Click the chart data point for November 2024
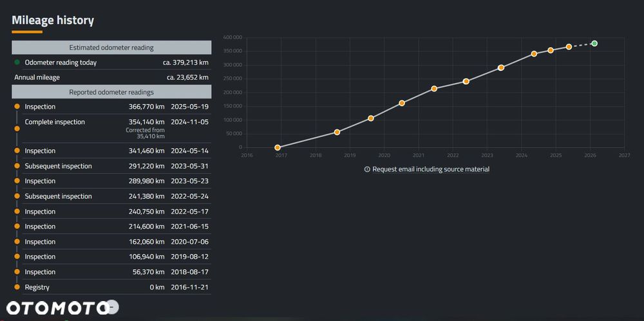Screen dimensions: 644x321 (551, 50)
